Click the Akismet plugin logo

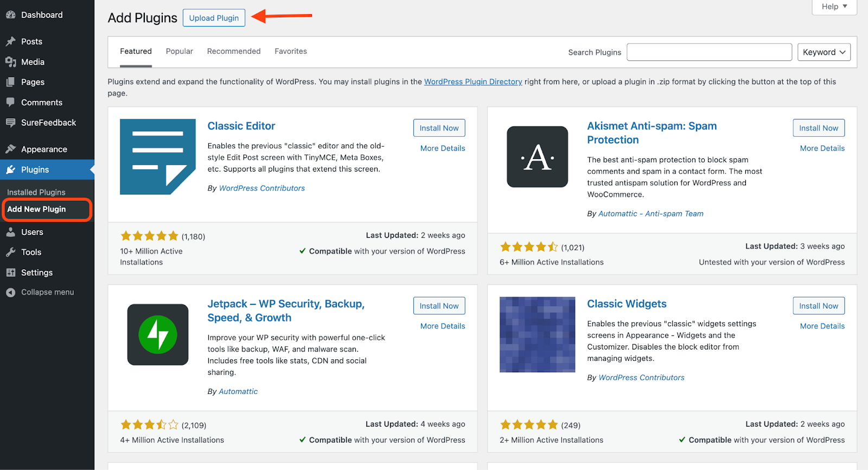[x=538, y=157]
